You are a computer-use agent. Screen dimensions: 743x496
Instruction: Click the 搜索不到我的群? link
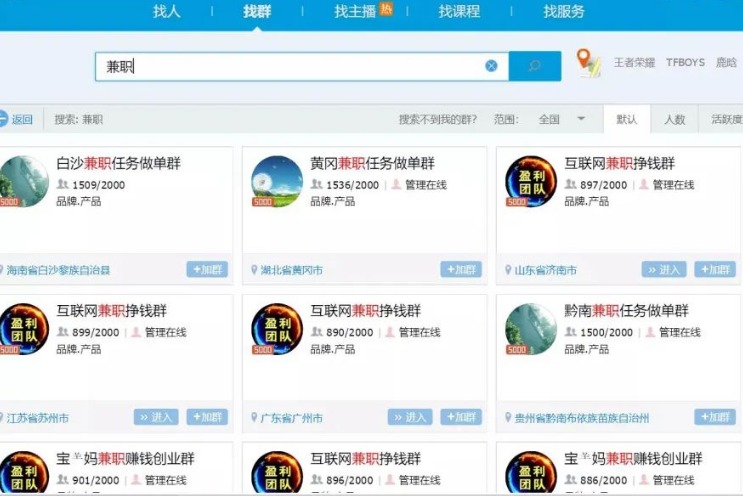click(437, 119)
